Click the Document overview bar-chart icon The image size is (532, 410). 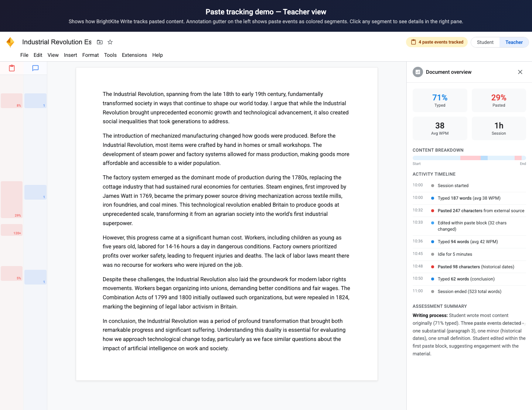(417, 72)
